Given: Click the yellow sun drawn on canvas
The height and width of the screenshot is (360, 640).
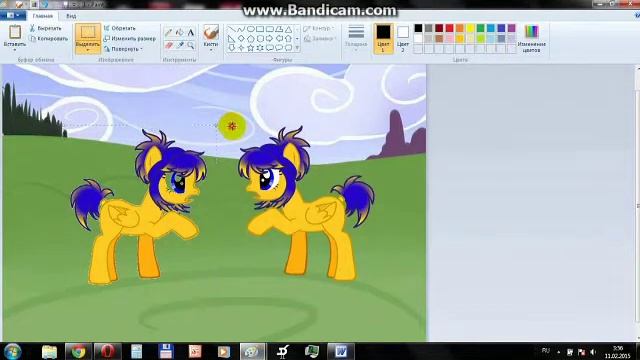Looking at the screenshot, I should click(x=232, y=126).
